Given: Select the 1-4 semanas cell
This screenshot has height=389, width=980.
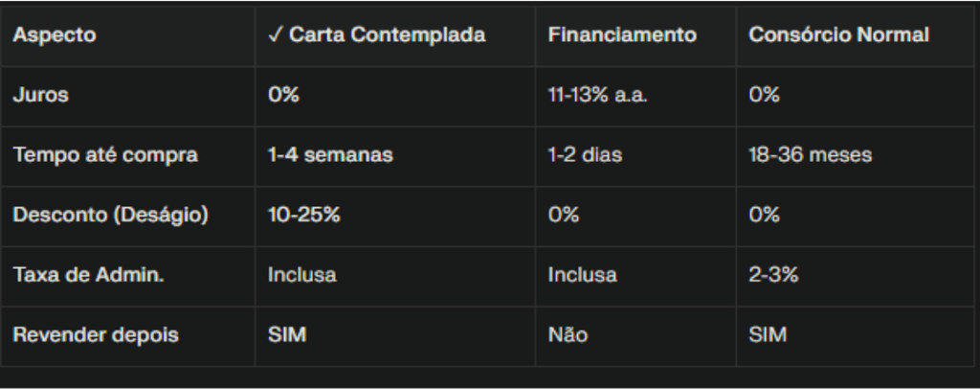Looking at the screenshot, I should click(x=330, y=154).
